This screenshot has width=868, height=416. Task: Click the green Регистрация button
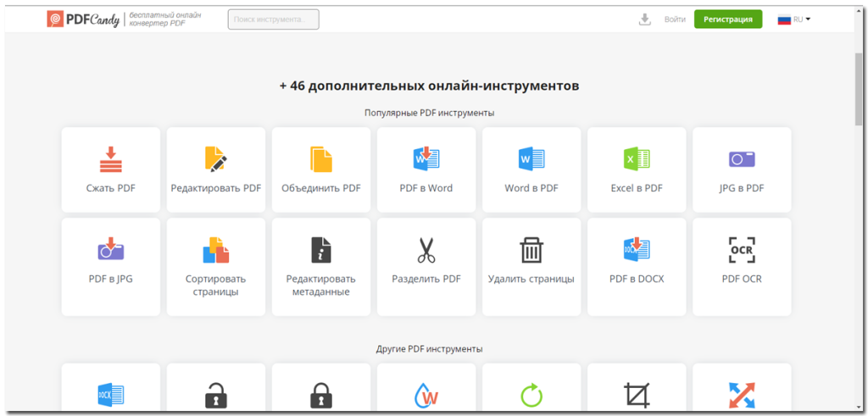click(x=727, y=19)
